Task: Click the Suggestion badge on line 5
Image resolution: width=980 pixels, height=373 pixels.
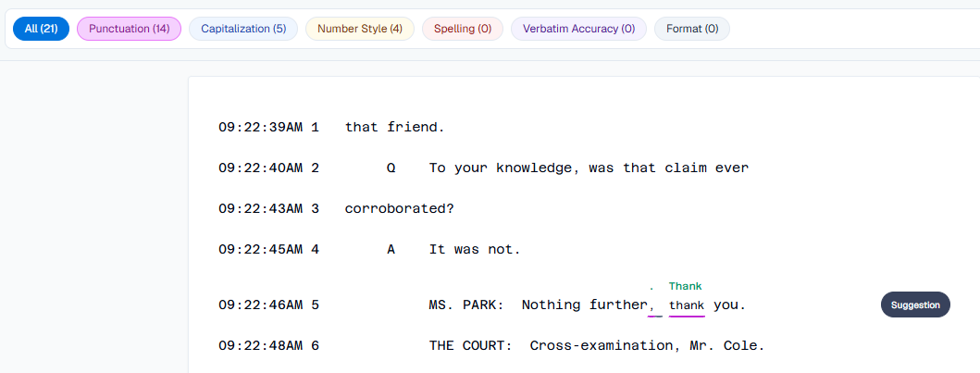Action: 915,305
